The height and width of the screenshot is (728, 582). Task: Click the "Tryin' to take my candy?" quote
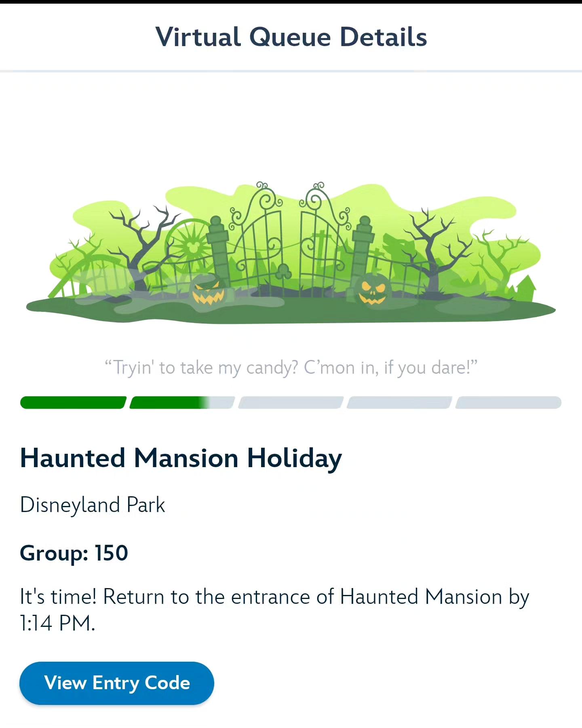click(x=291, y=368)
